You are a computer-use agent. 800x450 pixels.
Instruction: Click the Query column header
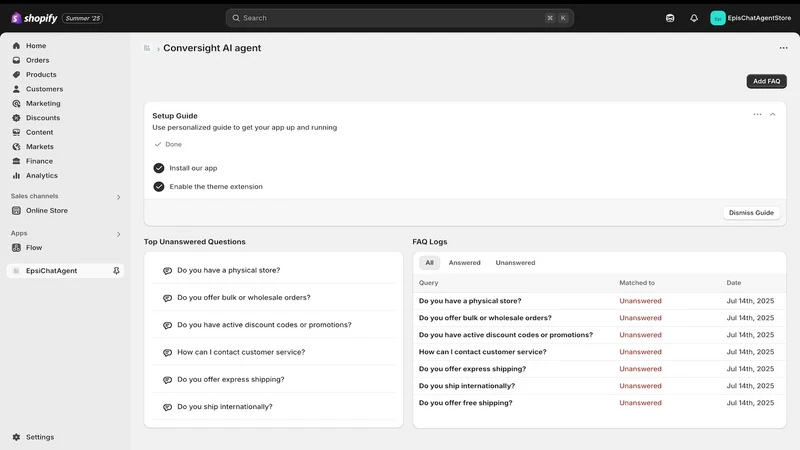coord(429,283)
